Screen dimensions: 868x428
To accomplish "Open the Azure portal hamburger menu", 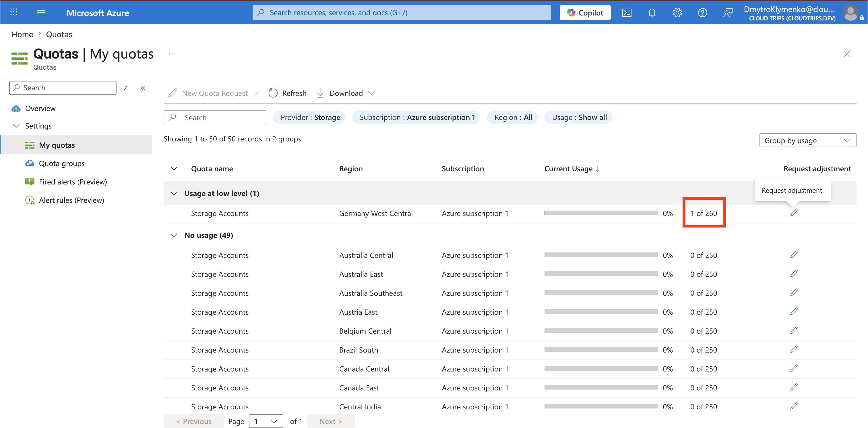I will (x=41, y=13).
